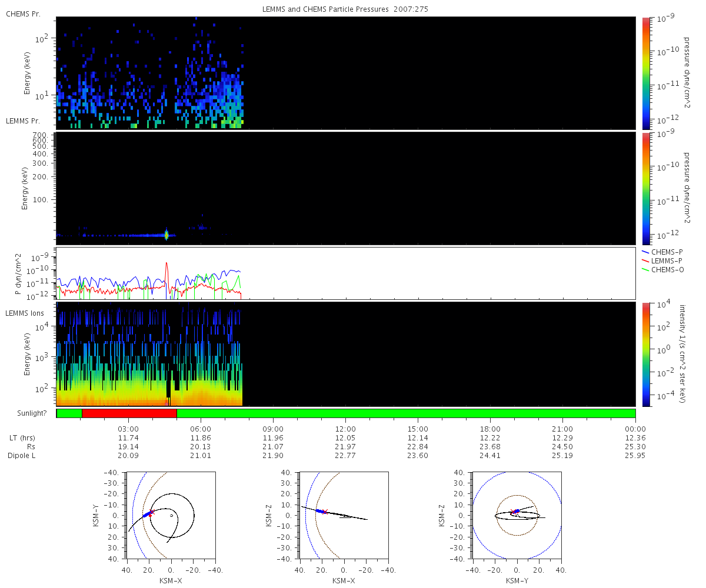Image resolution: width=706 pixels, height=588 pixels.
Task: Click the CHEMS Pr. panel label
Action: tap(23, 13)
